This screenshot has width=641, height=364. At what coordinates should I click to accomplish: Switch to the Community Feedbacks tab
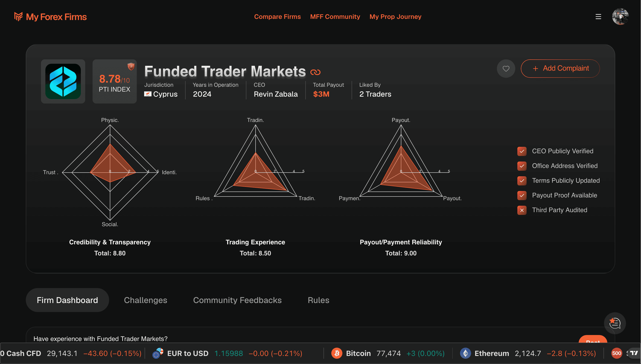237,300
